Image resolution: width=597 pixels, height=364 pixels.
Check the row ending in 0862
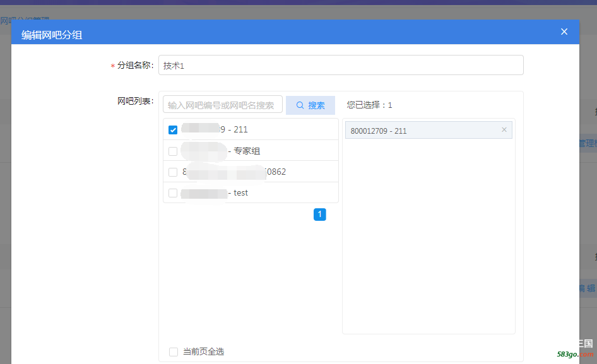[x=173, y=172]
